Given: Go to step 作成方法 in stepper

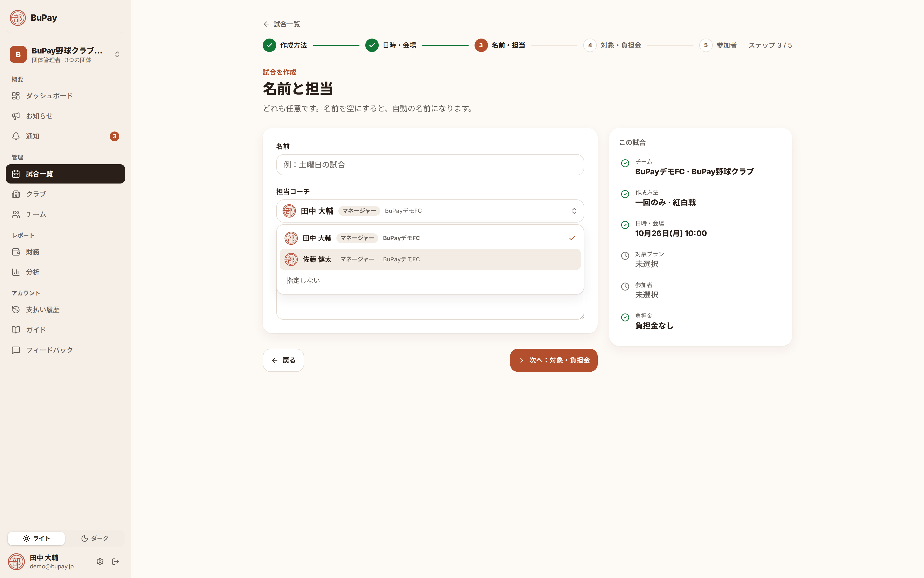Looking at the screenshot, I should pyautogui.click(x=285, y=45).
